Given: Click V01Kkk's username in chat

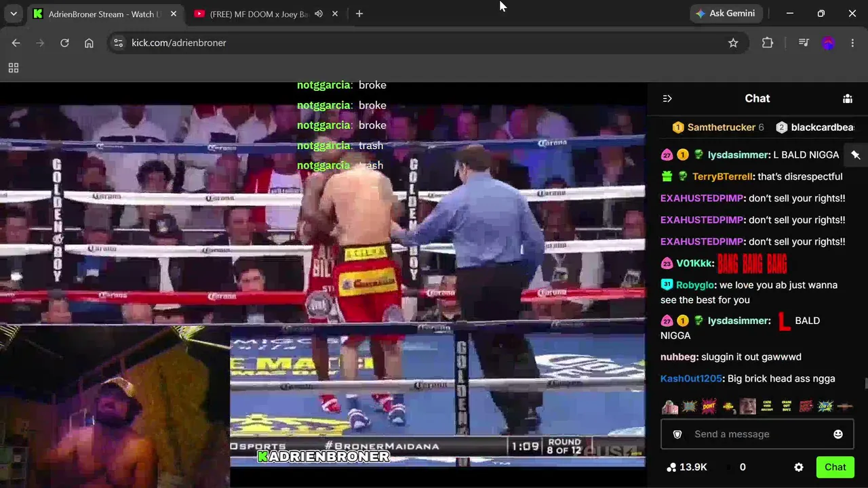Looking at the screenshot, I should (694, 264).
